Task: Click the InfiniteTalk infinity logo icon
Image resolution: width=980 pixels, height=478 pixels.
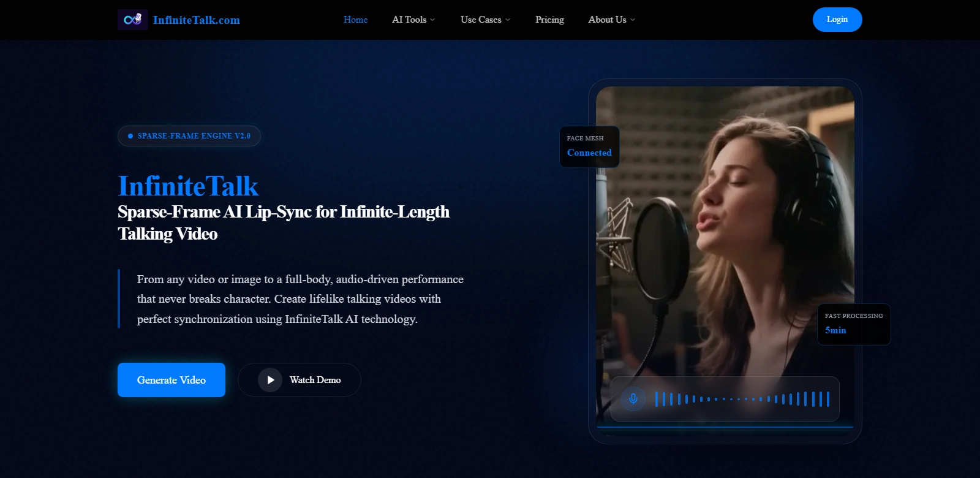Action: tap(133, 20)
